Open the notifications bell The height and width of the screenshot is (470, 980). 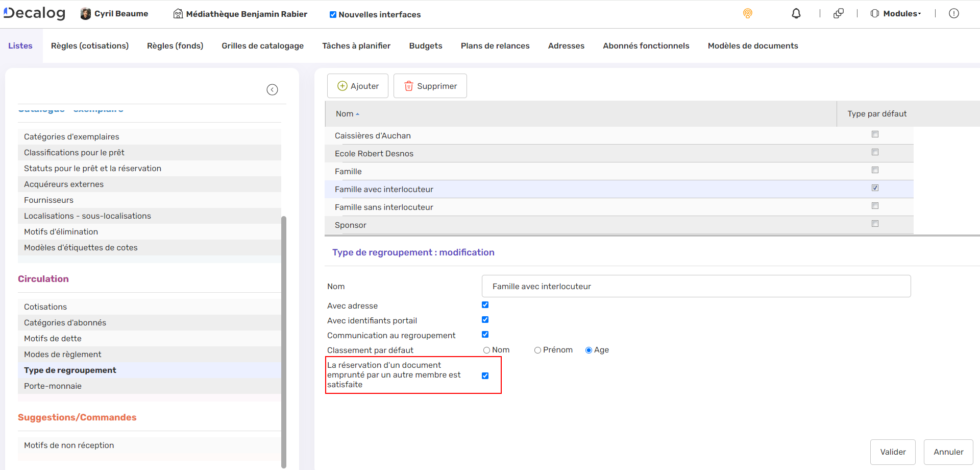point(796,14)
